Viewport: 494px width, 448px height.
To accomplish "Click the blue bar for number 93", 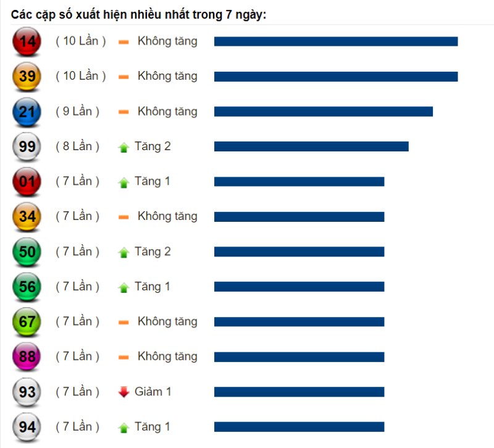I will (x=299, y=392).
